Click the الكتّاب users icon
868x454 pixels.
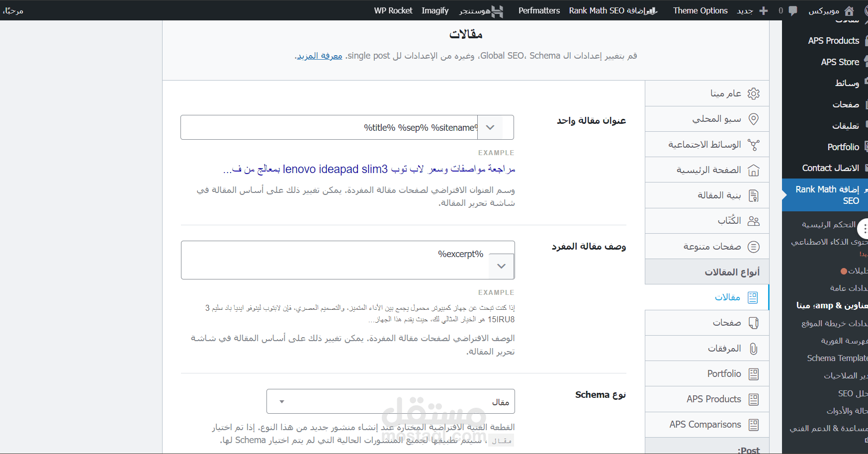click(x=754, y=221)
